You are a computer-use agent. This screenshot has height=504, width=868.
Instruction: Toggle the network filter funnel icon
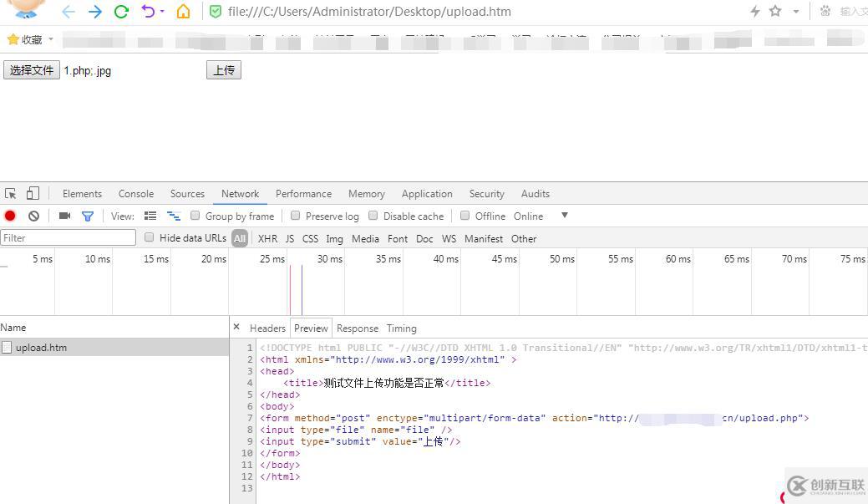click(x=87, y=216)
